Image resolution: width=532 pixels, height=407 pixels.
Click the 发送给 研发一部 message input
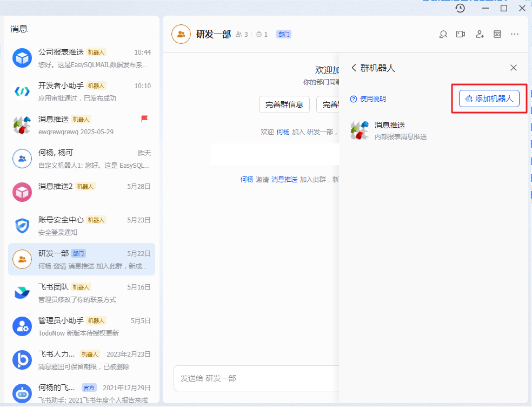point(254,378)
